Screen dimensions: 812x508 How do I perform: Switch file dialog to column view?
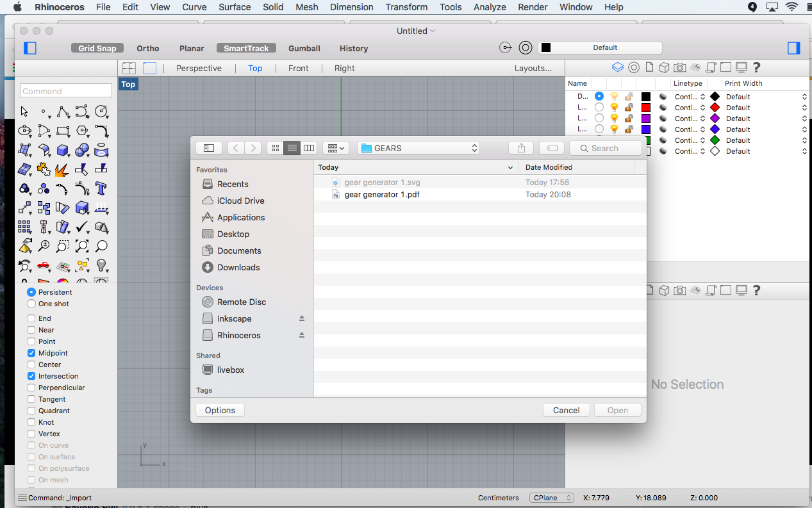309,148
